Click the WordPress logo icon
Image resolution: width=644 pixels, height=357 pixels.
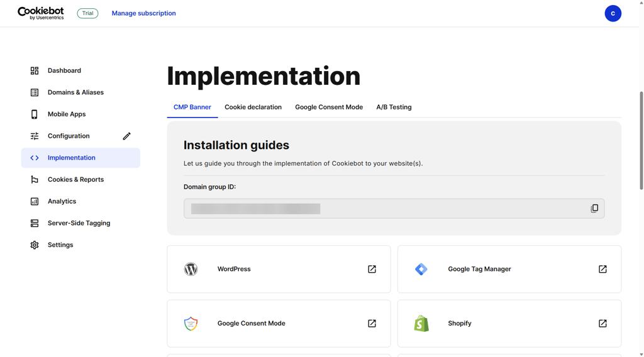191,269
